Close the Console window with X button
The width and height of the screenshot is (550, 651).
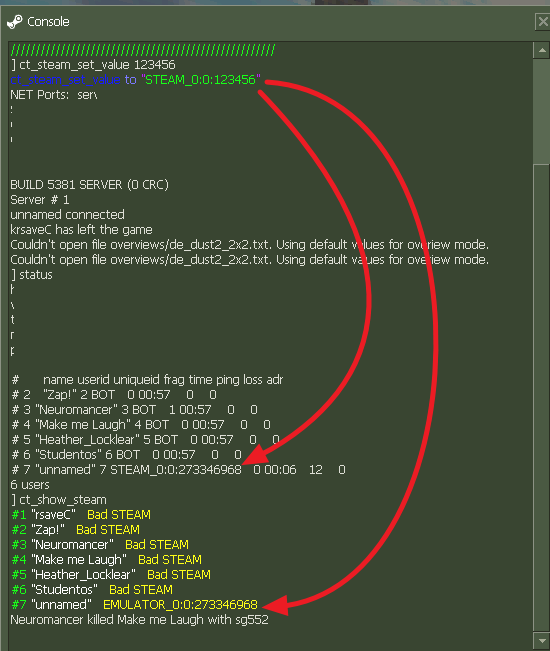(543, 22)
